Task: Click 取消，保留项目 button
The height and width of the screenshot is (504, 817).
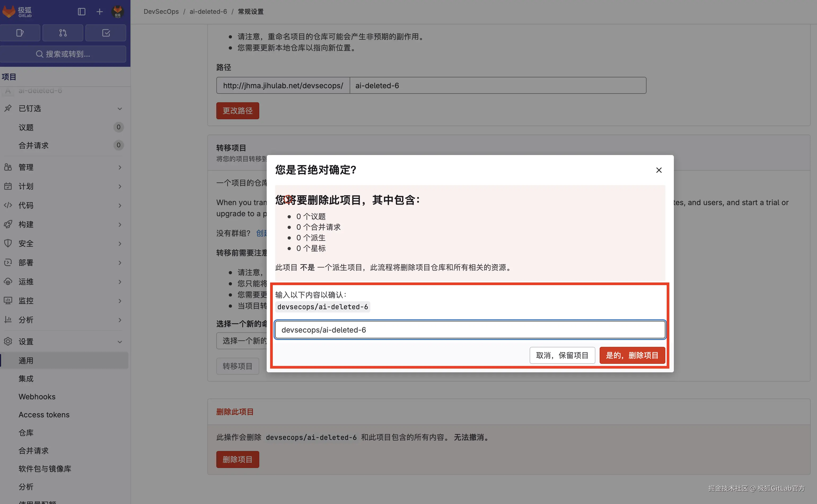Action: click(562, 355)
